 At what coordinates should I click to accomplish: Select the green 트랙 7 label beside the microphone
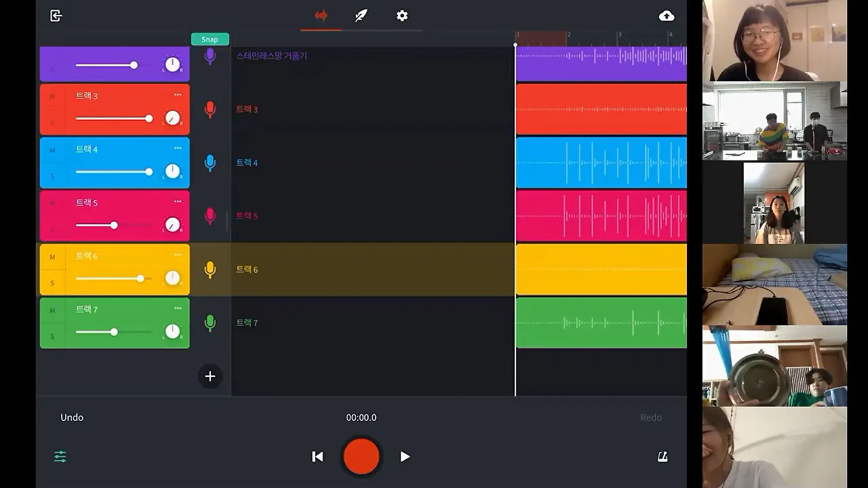247,323
